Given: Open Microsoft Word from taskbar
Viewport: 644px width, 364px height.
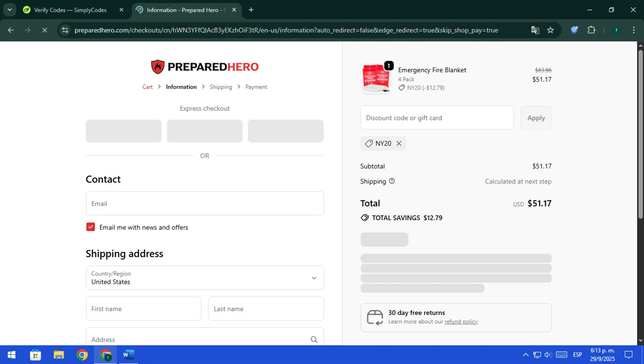Looking at the screenshot, I should [x=128, y=355].
